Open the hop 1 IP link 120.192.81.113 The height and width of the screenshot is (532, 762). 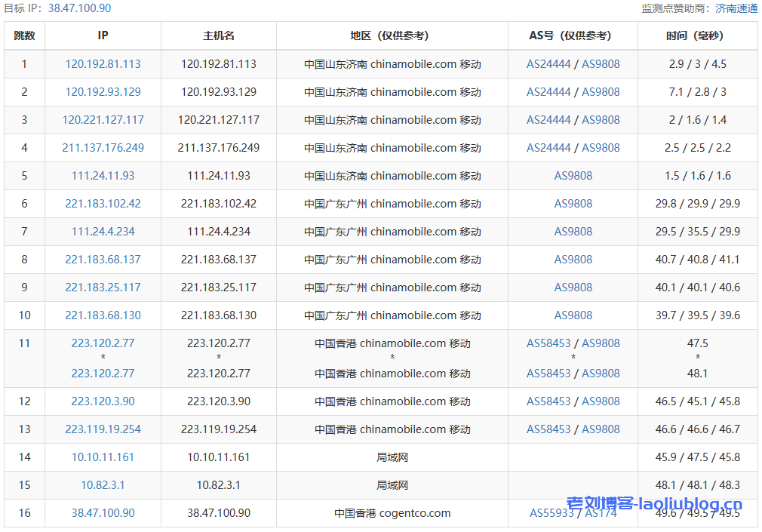pos(103,64)
